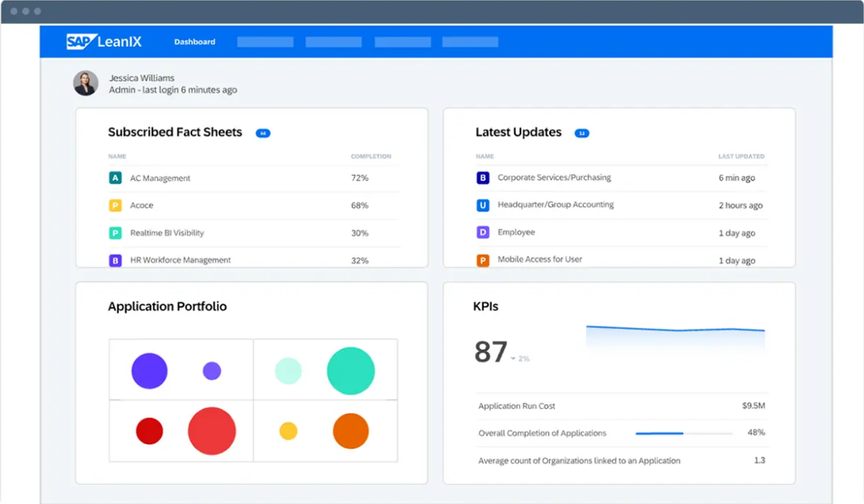Open the Dashboard tab in navigation
The height and width of the screenshot is (504, 864).
click(194, 42)
